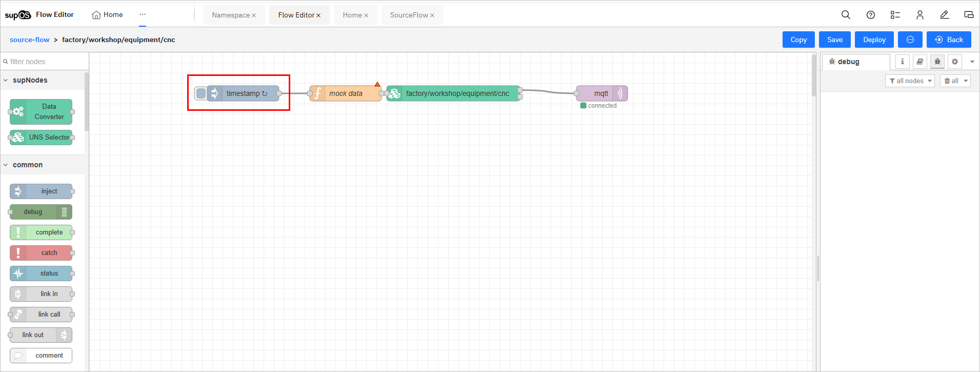Viewport: 980px width, 372px height.
Task: Click the supOS logo
Action: coord(18,15)
